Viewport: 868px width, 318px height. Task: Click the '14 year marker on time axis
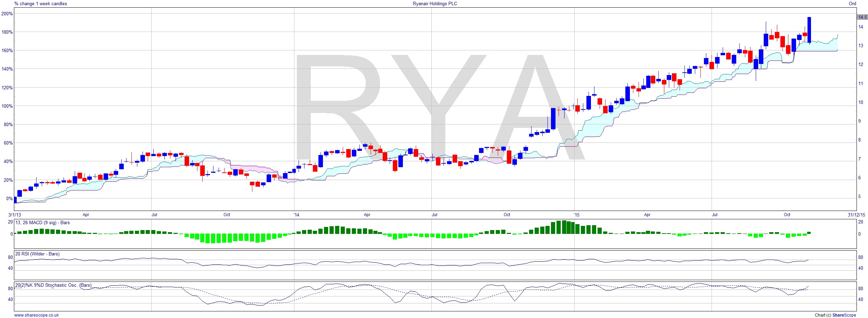pyautogui.click(x=296, y=215)
